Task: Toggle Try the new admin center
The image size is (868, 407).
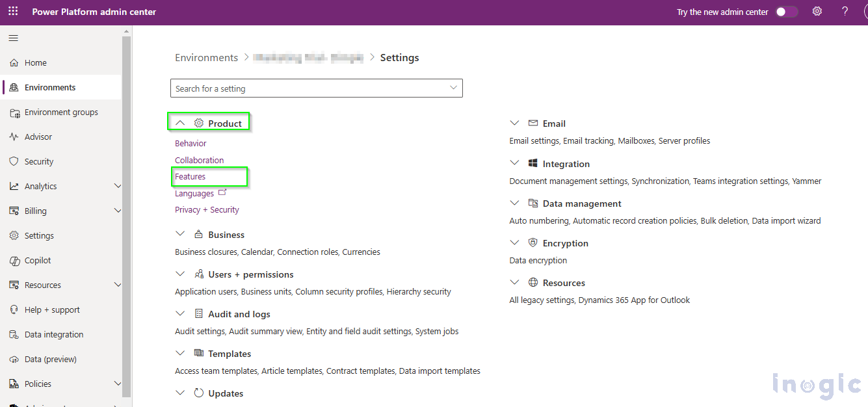Action: [787, 12]
